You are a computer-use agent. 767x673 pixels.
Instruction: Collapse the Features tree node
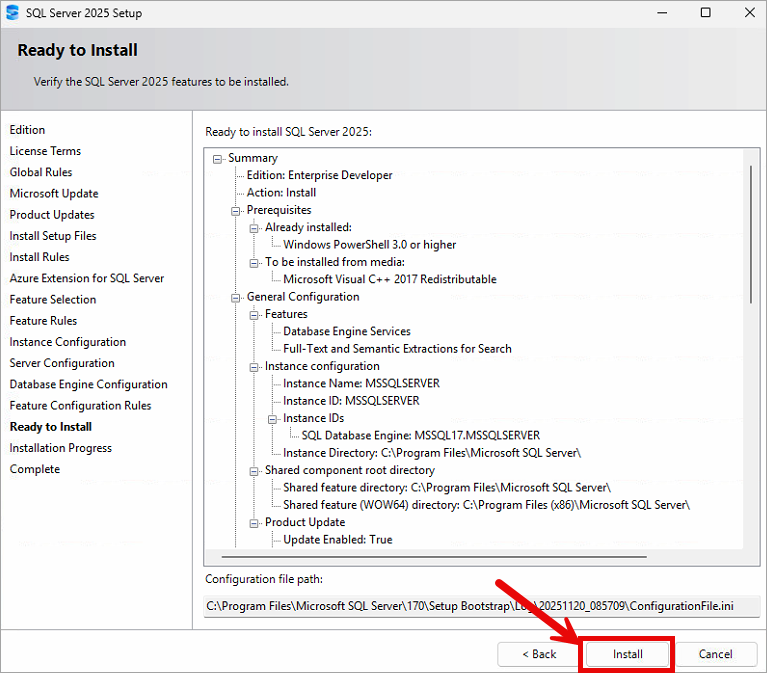255,314
